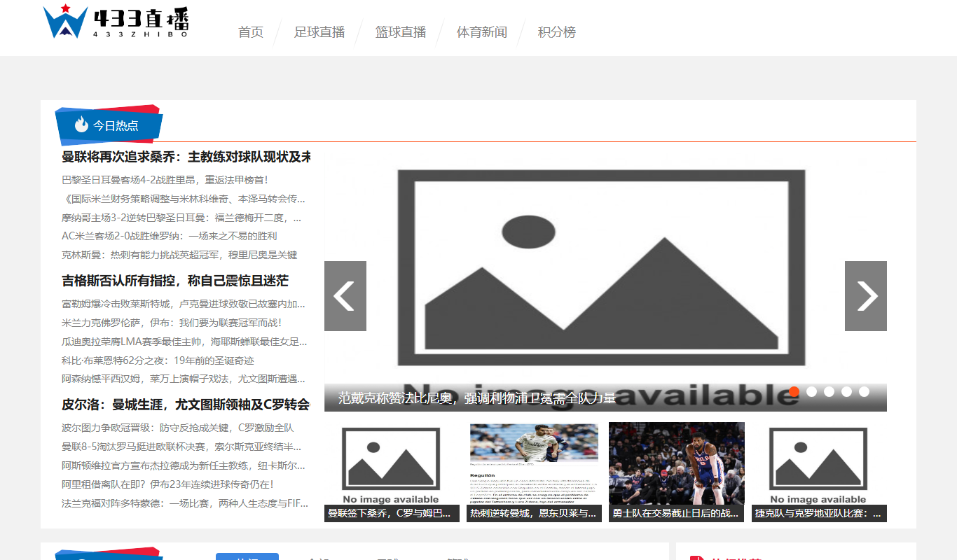The width and height of the screenshot is (957, 560).
Task: Go to previous carousel slide arrow
Action: pyautogui.click(x=345, y=296)
